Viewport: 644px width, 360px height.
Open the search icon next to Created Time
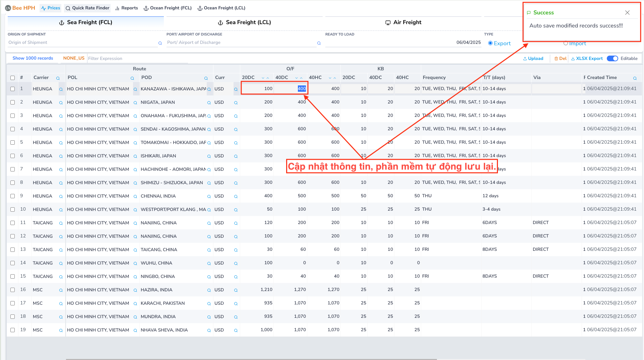(x=635, y=78)
